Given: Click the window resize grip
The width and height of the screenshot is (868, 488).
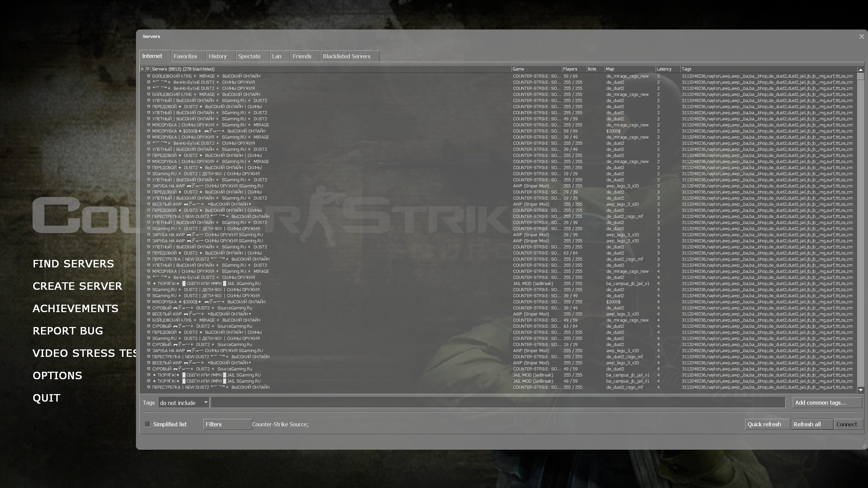Looking at the screenshot, I should [864, 446].
